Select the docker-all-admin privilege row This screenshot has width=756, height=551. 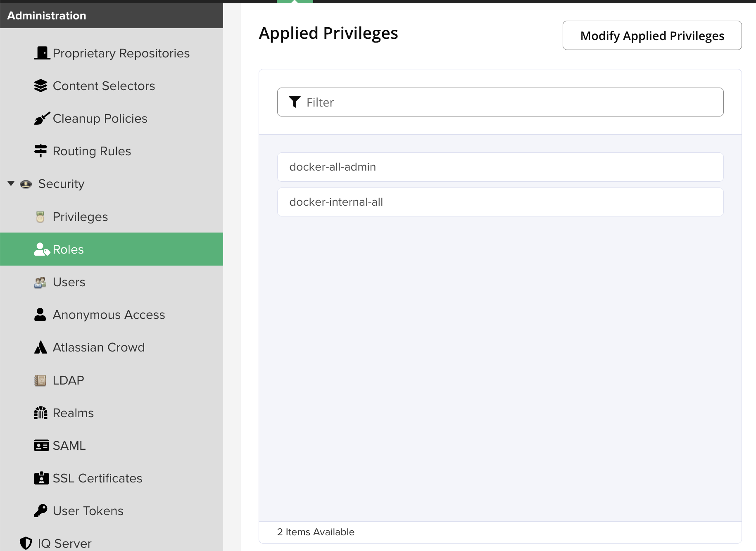500,167
